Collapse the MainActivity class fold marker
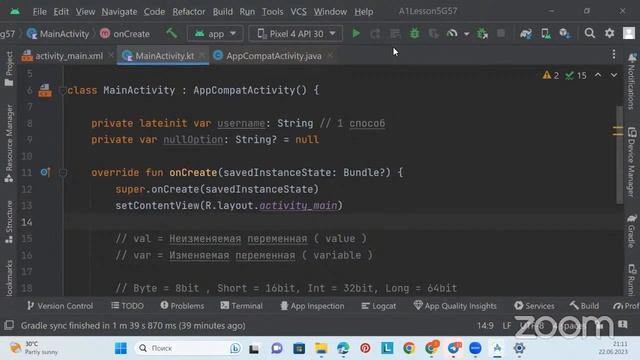Viewport: 640px width, 360px height. click(62, 90)
